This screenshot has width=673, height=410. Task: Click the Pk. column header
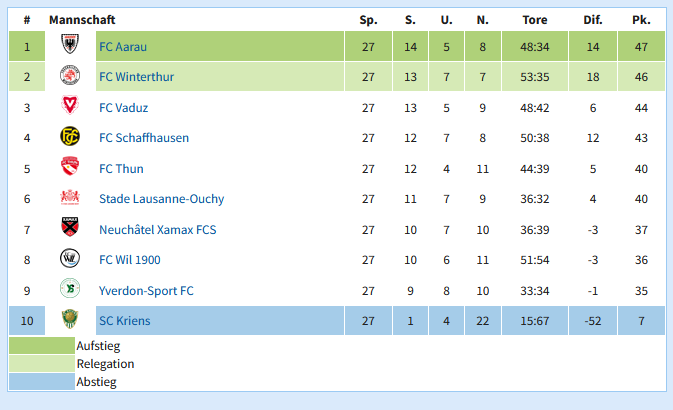[x=641, y=20]
